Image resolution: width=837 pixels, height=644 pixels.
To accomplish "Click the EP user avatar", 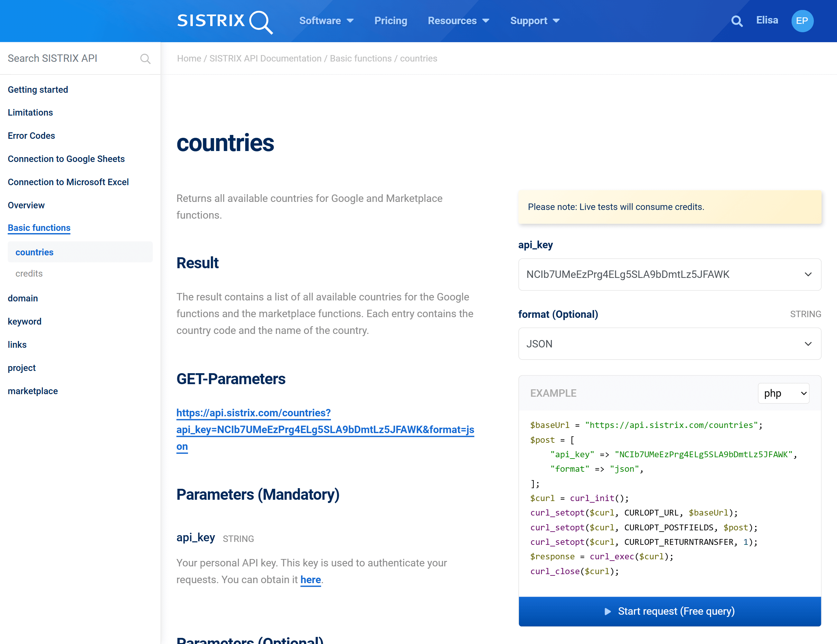I will pos(802,21).
